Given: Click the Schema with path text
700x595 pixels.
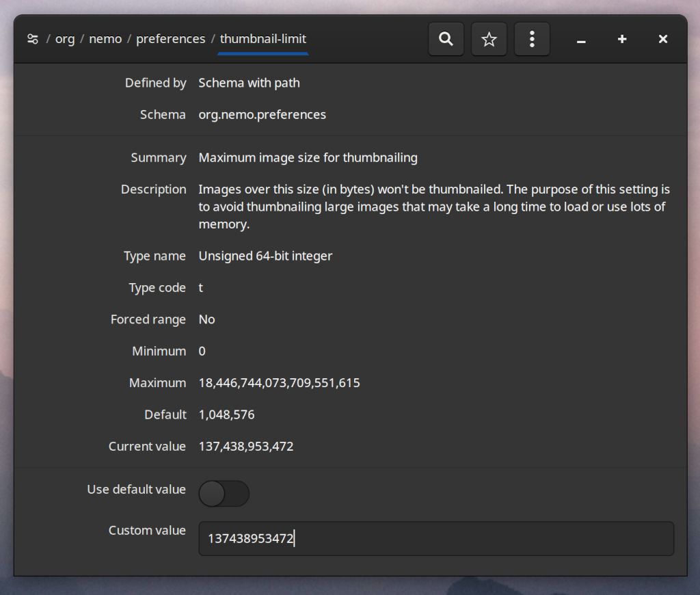Looking at the screenshot, I should click(x=249, y=83).
